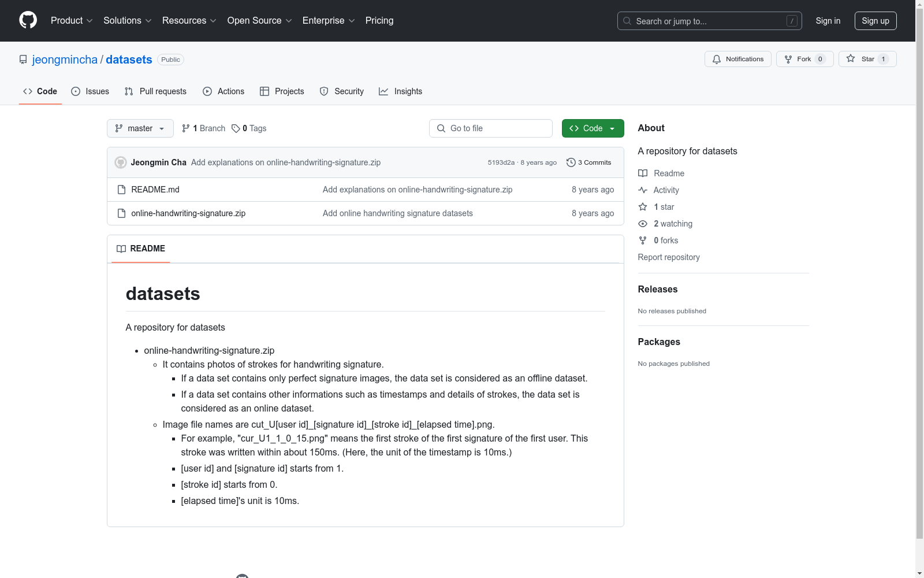Click the Projects table icon

[264, 91]
